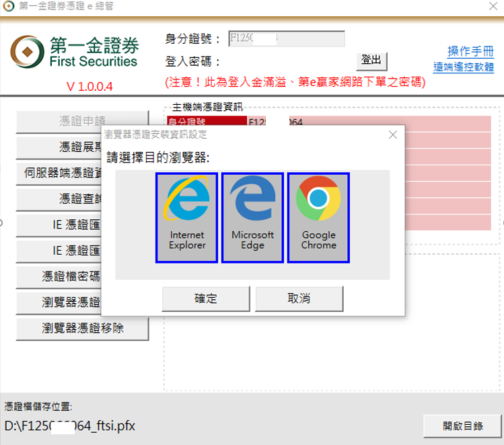Log out using the 登出 button
Image resolution: width=504 pixels, height=445 pixels.
pyautogui.click(x=371, y=60)
